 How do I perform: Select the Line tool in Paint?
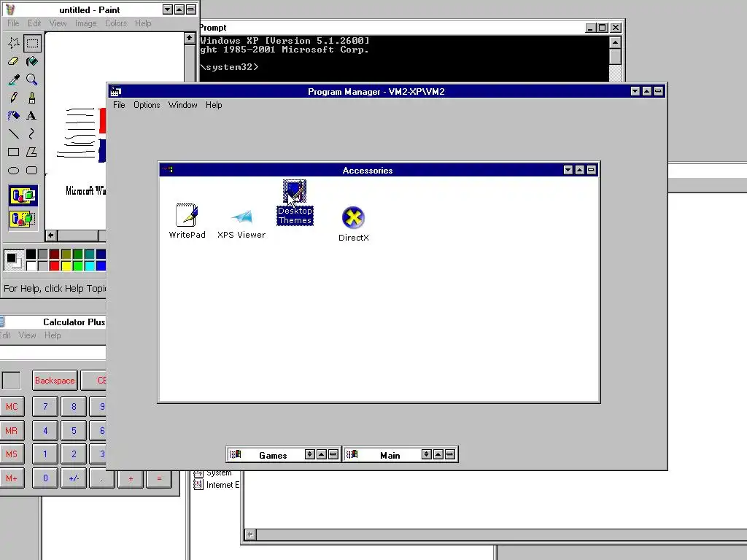[13, 134]
